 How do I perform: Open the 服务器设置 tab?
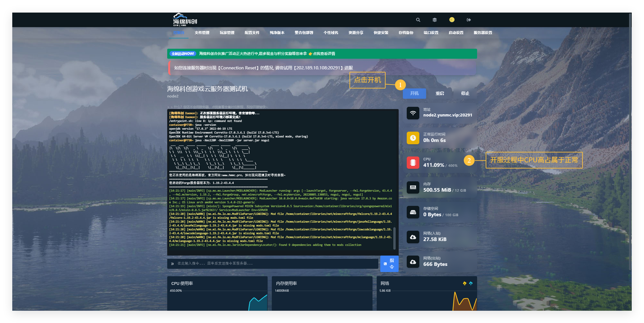pyautogui.click(x=483, y=33)
